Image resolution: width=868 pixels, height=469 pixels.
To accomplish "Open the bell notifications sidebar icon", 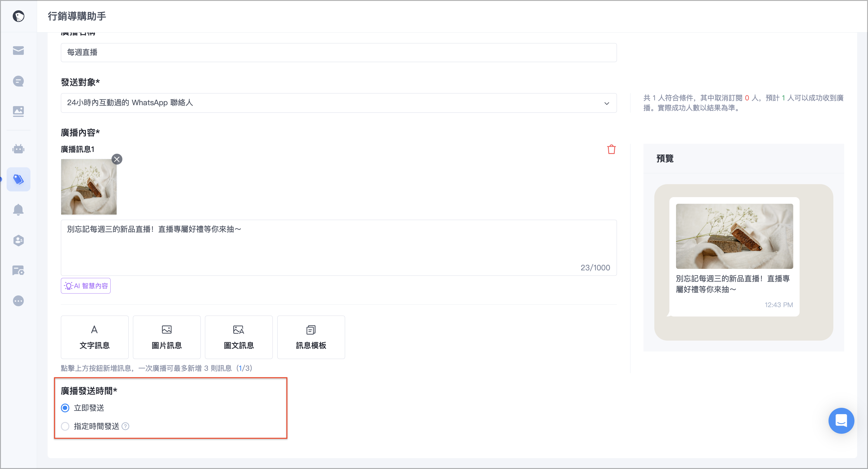I will tap(18, 209).
